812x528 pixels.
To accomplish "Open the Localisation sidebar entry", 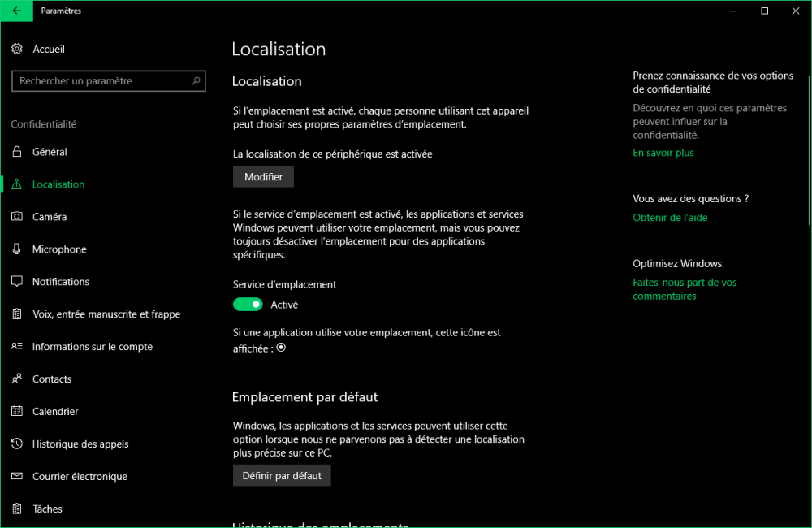I will pyautogui.click(x=58, y=184).
